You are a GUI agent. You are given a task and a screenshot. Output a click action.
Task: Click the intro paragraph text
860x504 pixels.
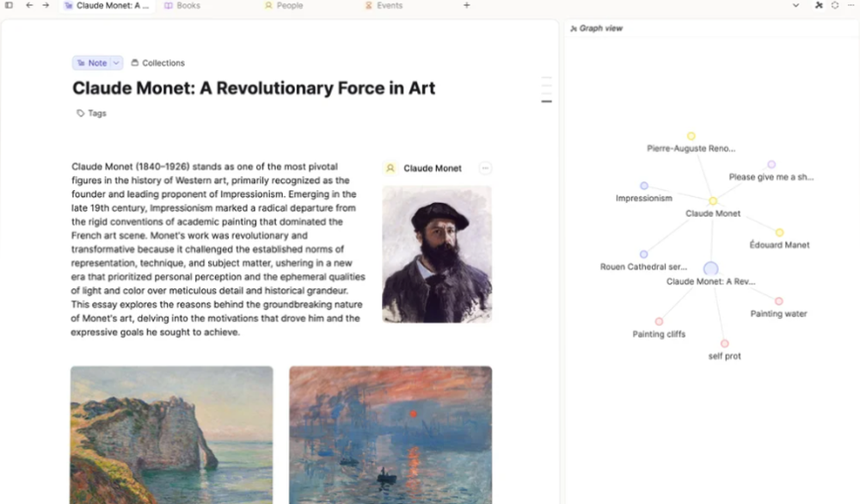coord(218,249)
